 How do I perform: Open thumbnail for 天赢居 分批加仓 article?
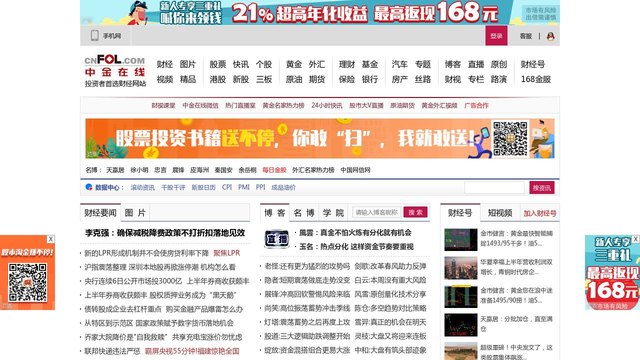(461, 325)
